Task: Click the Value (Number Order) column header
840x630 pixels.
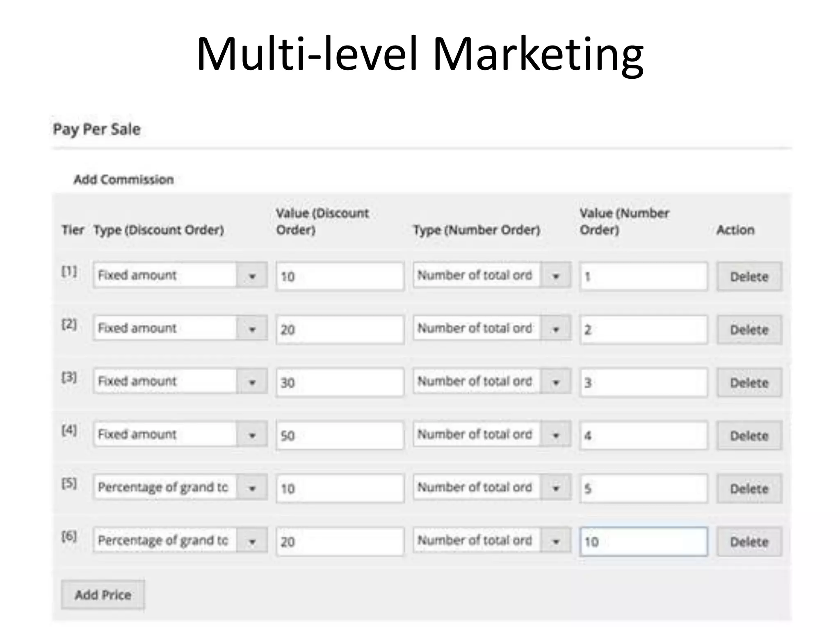Action: (624, 221)
